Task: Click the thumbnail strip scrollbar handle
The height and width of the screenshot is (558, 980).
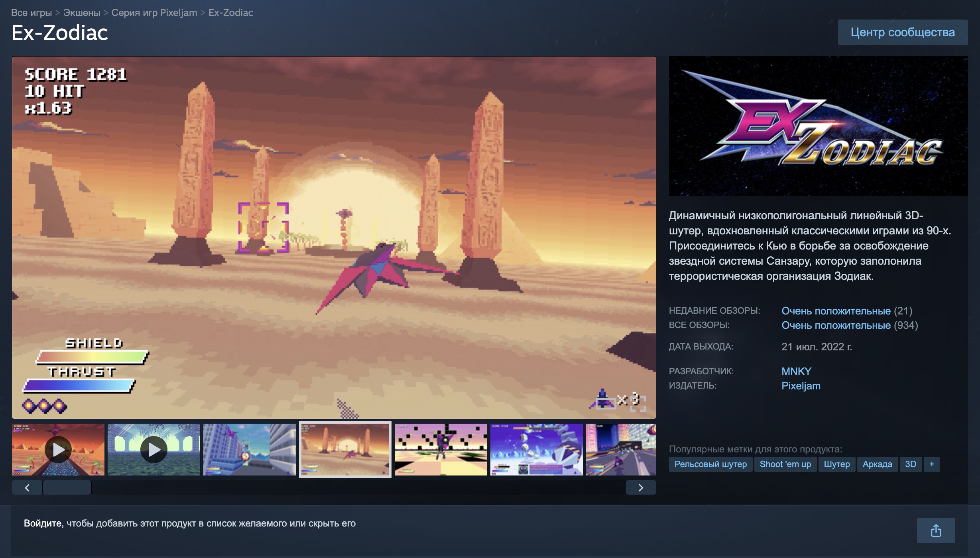Action: pyautogui.click(x=67, y=487)
